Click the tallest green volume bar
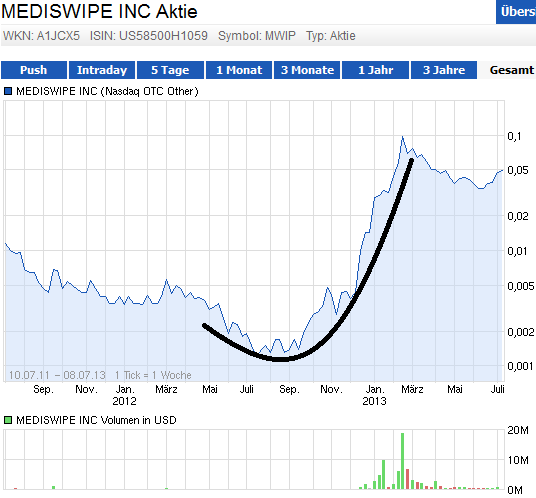The width and height of the screenshot is (536, 498). (x=402, y=461)
